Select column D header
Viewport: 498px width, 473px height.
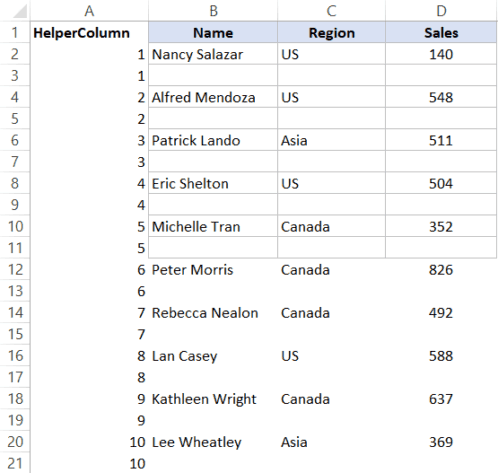(x=441, y=11)
